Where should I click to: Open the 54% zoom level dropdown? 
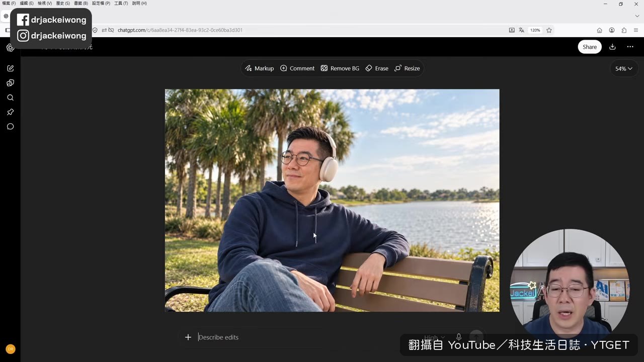pos(624,69)
